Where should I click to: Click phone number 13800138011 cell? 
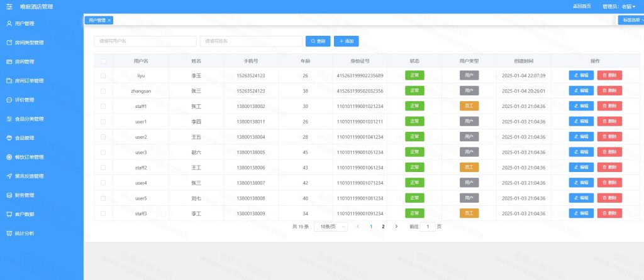251,122
